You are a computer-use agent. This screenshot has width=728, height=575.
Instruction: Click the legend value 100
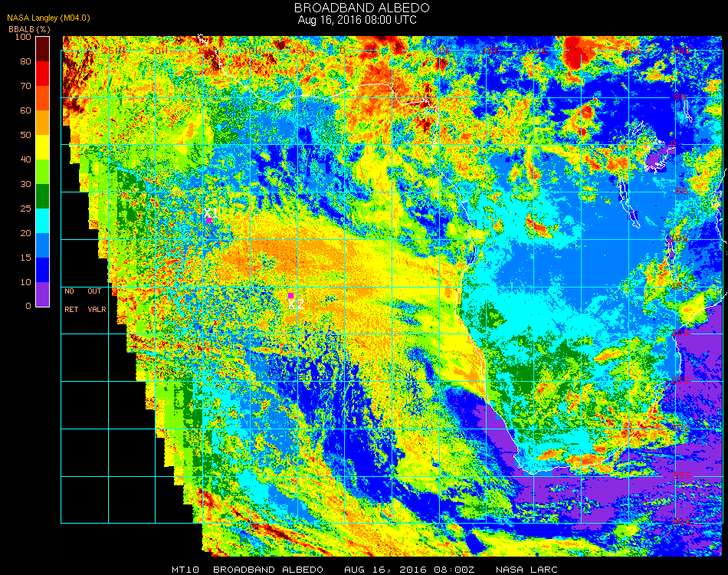coord(23,37)
